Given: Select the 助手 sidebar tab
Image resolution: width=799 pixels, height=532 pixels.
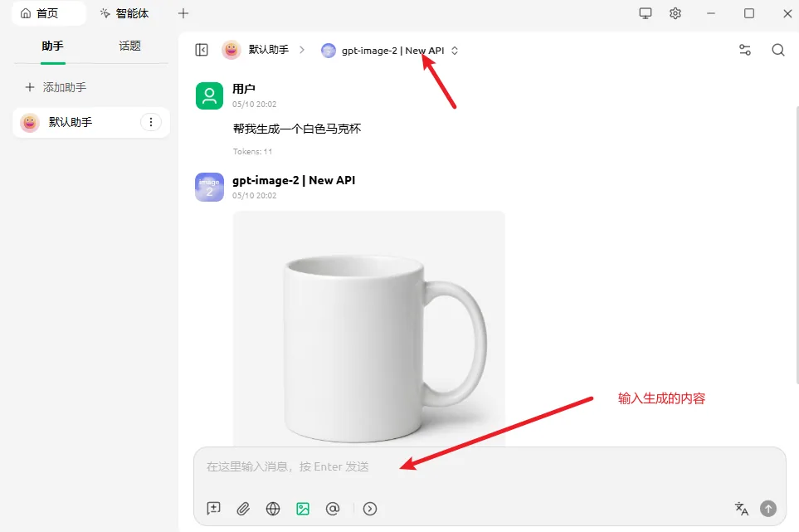Looking at the screenshot, I should click(52, 46).
